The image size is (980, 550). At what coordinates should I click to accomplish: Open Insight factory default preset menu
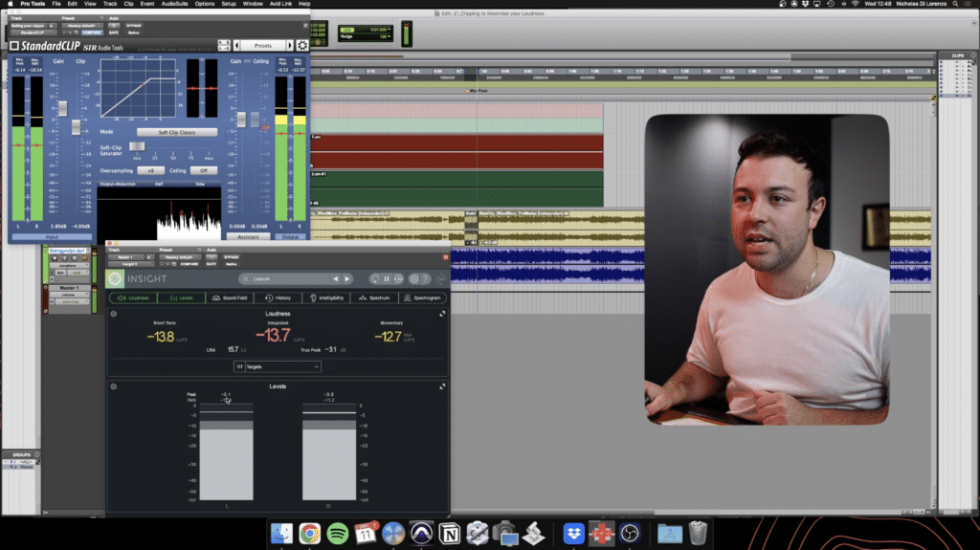coord(178,257)
